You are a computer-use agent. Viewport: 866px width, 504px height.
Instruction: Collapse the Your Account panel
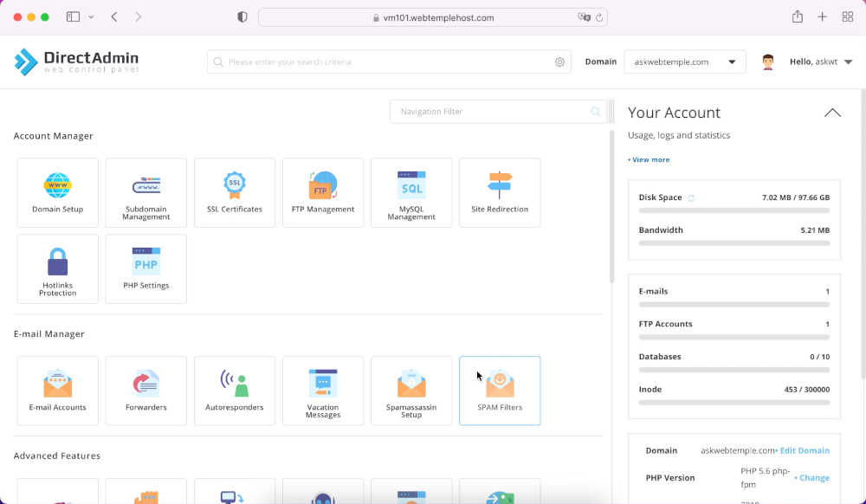(x=832, y=113)
